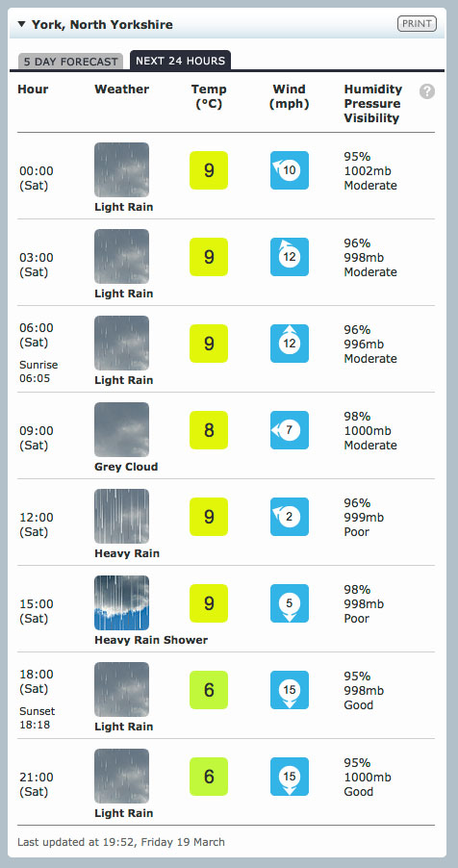Click the 21:00 Light Rain weather image
Viewport: 458px width, 868px height.
(x=122, y=777)
